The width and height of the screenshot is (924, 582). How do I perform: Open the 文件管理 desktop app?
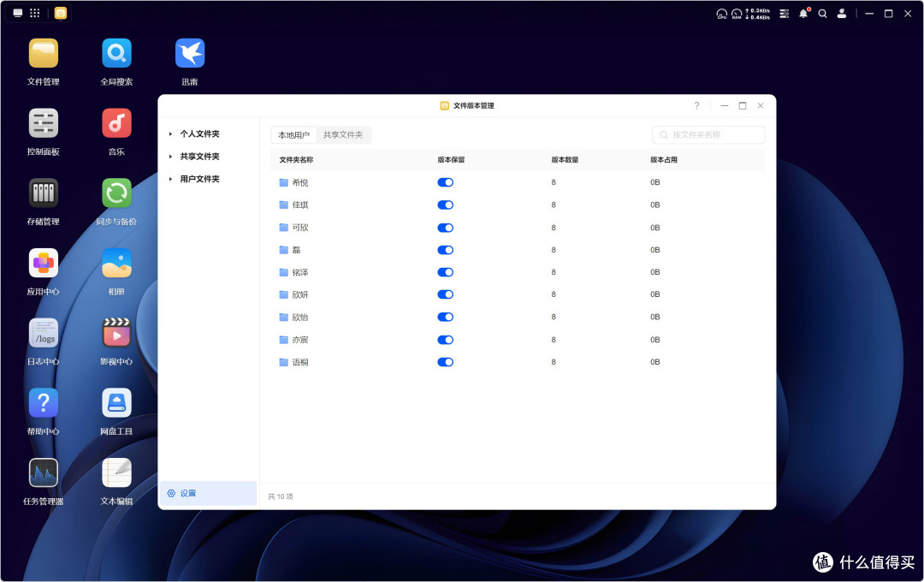pos(43,54)
